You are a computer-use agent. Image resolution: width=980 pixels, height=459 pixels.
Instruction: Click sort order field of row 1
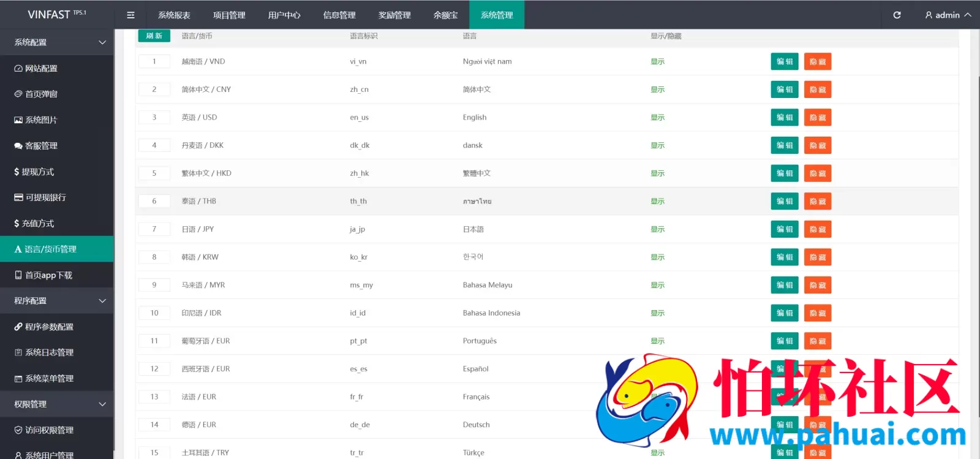tap(154, 61)
